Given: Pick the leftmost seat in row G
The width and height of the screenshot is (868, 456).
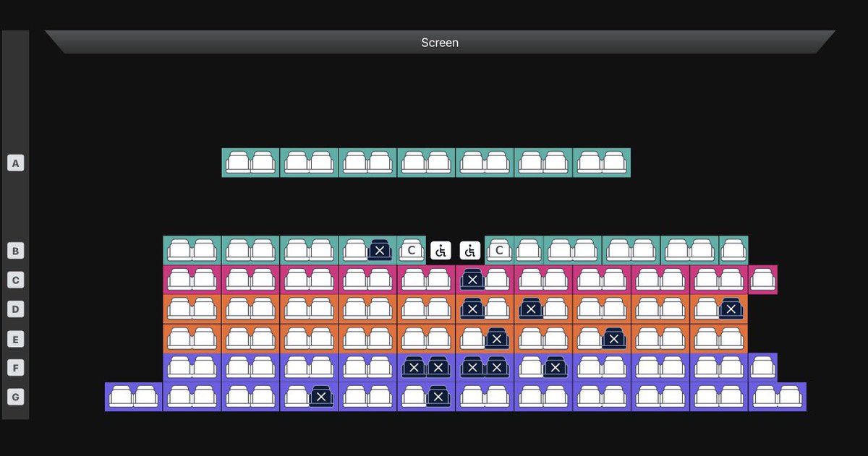Looking at the screenshot, I should (122, 397).
